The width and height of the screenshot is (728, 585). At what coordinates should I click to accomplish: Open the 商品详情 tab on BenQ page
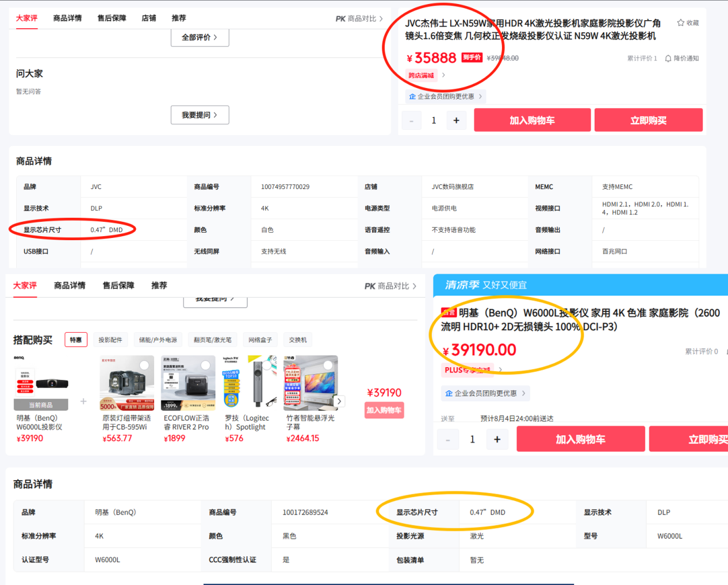pyautogui.click(x=70, y=286)
